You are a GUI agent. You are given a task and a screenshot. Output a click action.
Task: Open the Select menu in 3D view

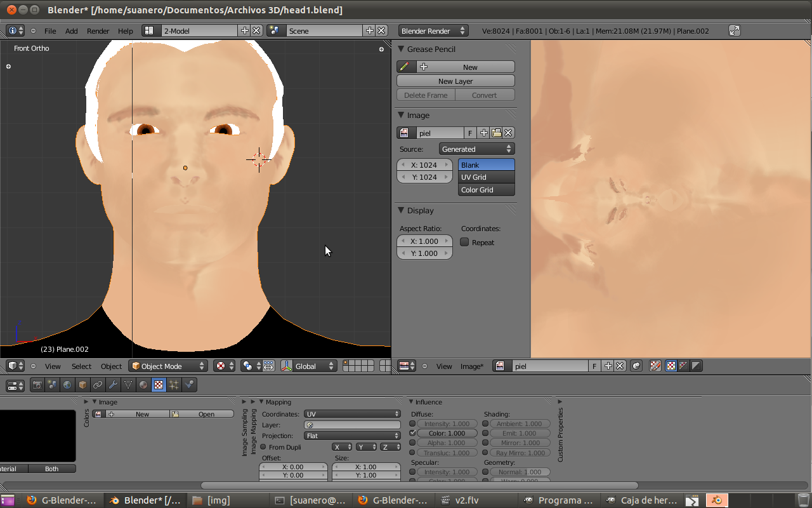tap(81, 366)
